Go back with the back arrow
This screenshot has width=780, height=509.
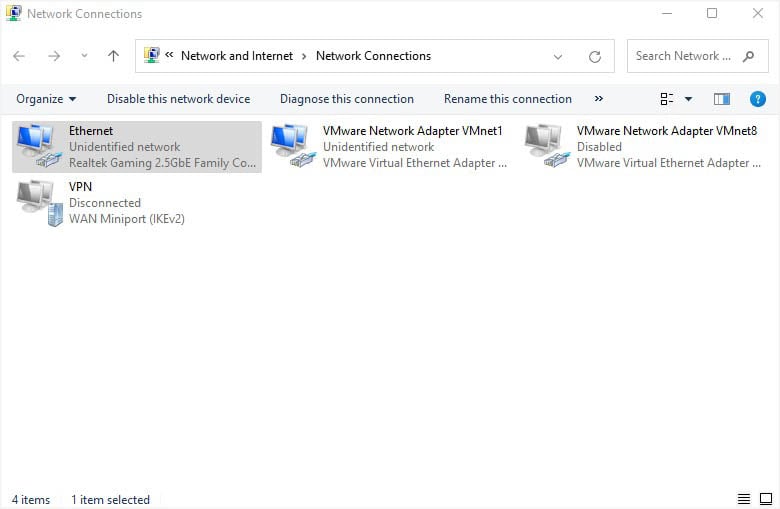tap(19, 56)
